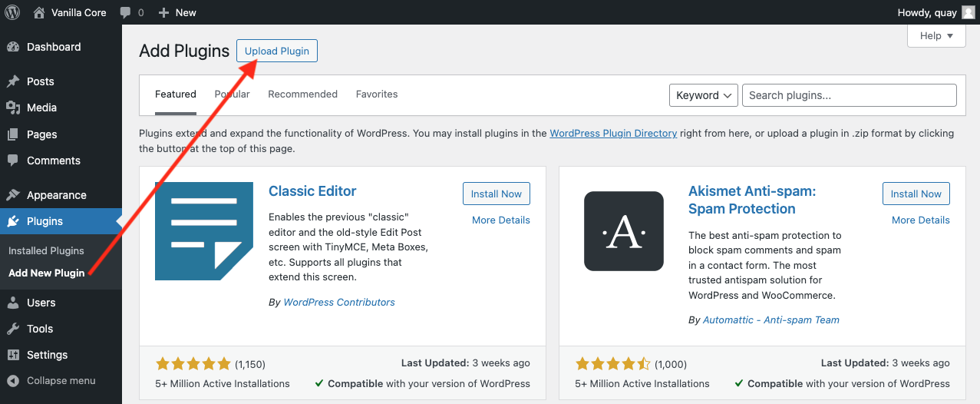Image resolution: width=980 pixels, height=404 pixels.
Task: Open the WordPress logo menu
Action: click(x=12, y=12)
